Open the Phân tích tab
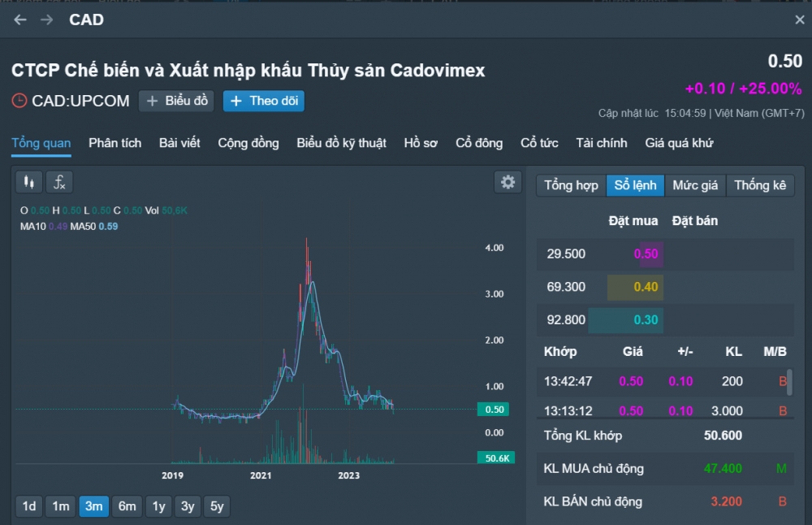This screenshot has height=525, width=812. coord(115,143)
